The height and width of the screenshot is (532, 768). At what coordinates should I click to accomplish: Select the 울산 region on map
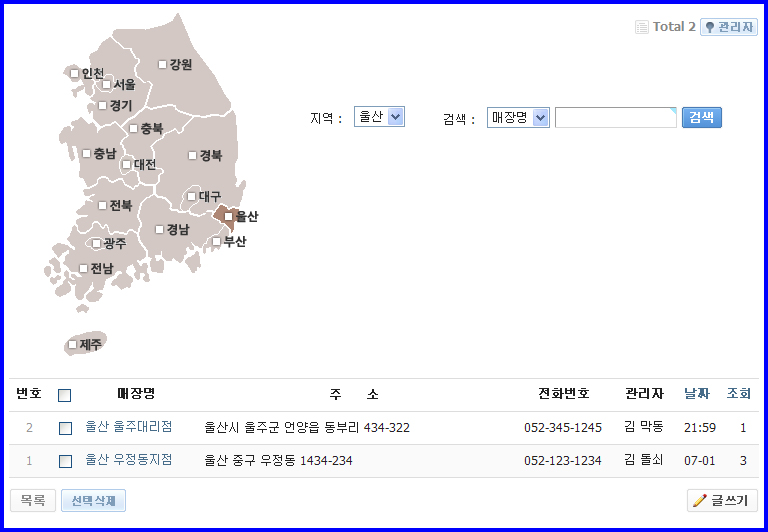(x=229, y=217)
